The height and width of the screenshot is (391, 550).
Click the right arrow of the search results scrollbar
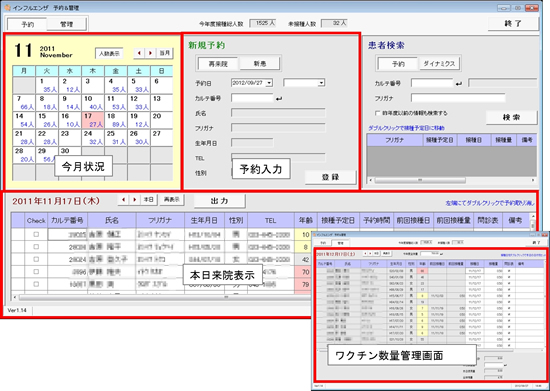533,180
